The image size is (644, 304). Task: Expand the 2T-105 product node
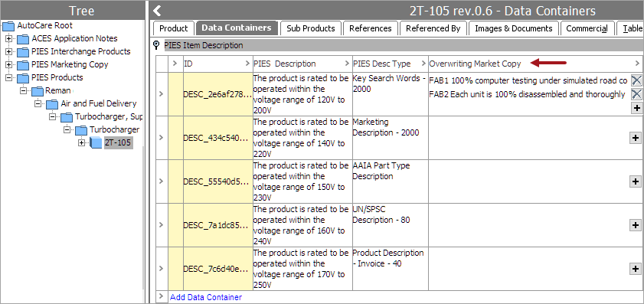tap(82, 142)
